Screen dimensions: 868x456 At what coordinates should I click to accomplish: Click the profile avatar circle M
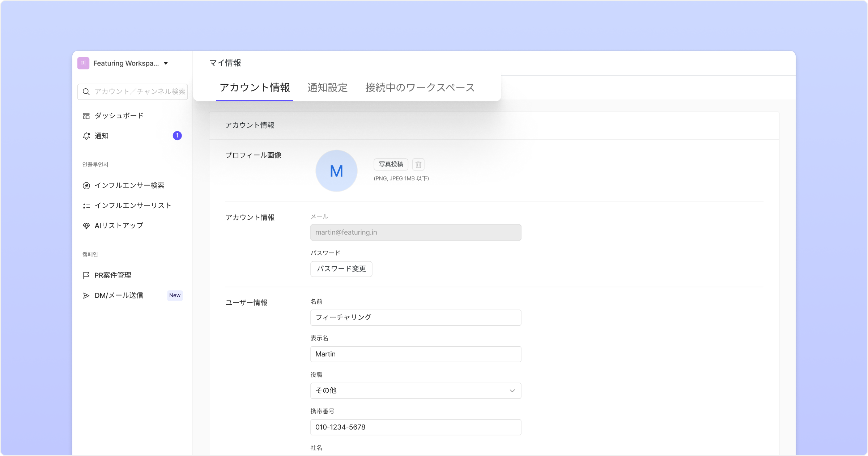tap(336, 171)
